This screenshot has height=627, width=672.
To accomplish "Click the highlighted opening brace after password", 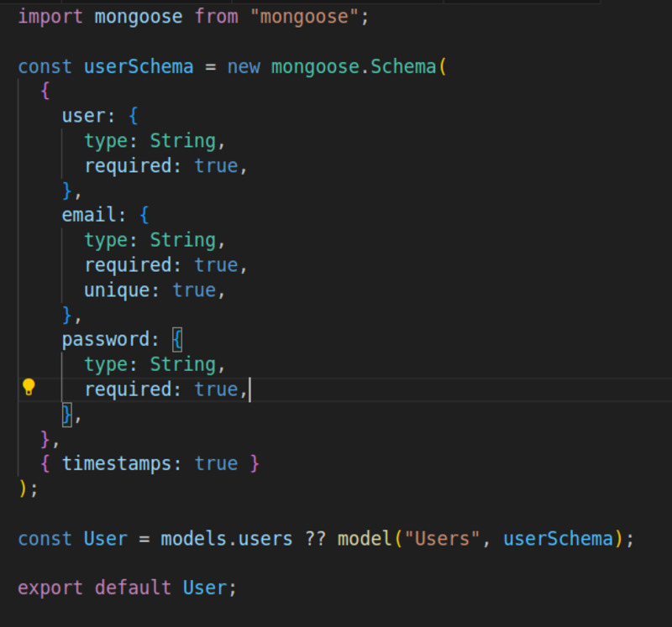I will (x=177, y=340).
